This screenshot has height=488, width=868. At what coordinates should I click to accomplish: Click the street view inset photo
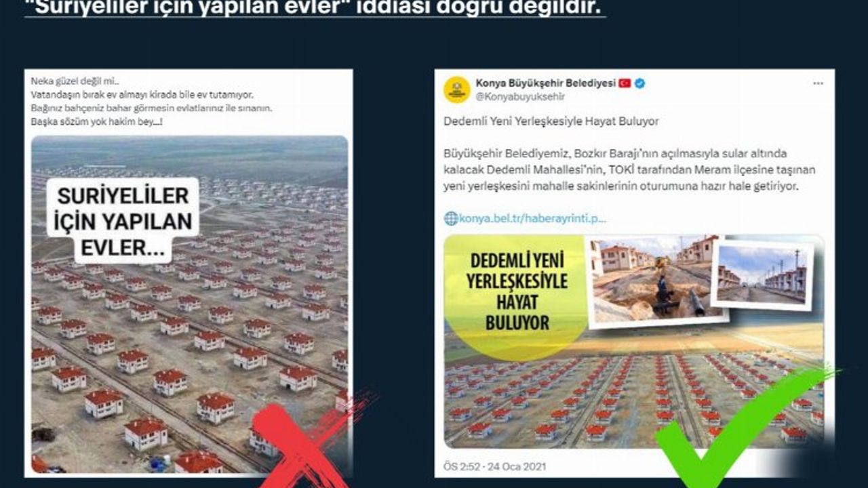click(x=762, y=274)
